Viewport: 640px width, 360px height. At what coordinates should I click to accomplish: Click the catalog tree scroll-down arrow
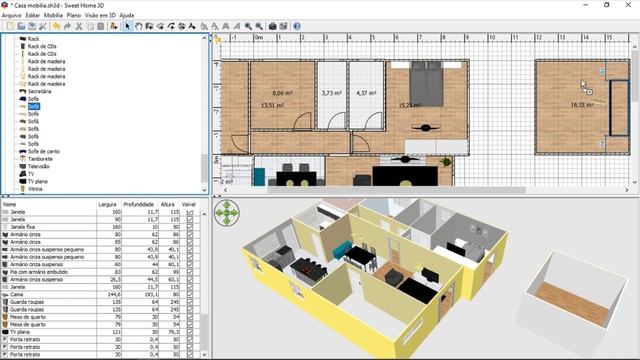[x=204, y=190]
